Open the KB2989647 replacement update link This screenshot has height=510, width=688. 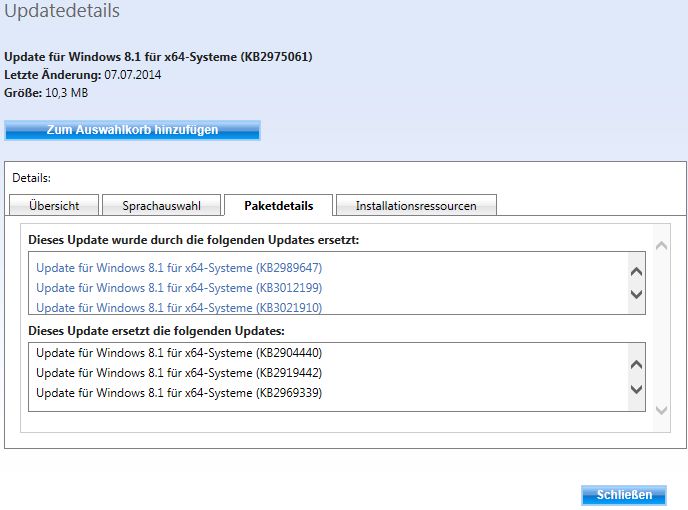pyautogui.click(x=179, y=268)
